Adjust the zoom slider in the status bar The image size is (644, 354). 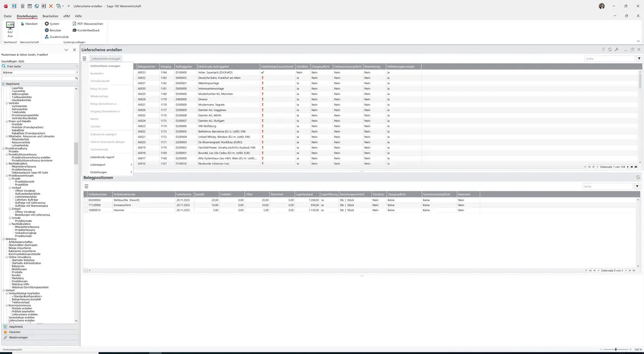616,350
